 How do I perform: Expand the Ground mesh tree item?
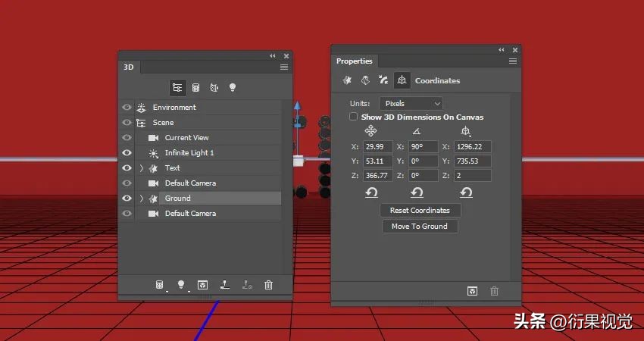142,199
